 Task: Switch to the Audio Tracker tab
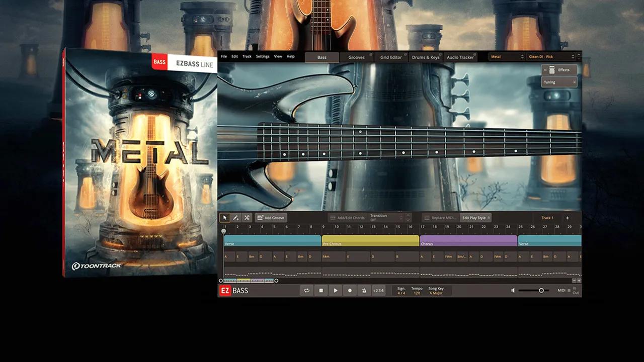tap(460, 57)
